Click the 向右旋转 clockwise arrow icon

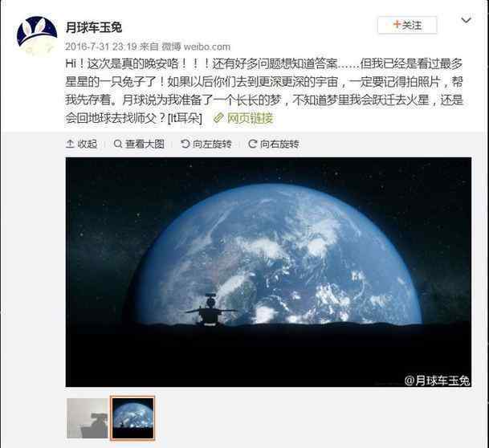pyautogui.click(x=253, y=144)
